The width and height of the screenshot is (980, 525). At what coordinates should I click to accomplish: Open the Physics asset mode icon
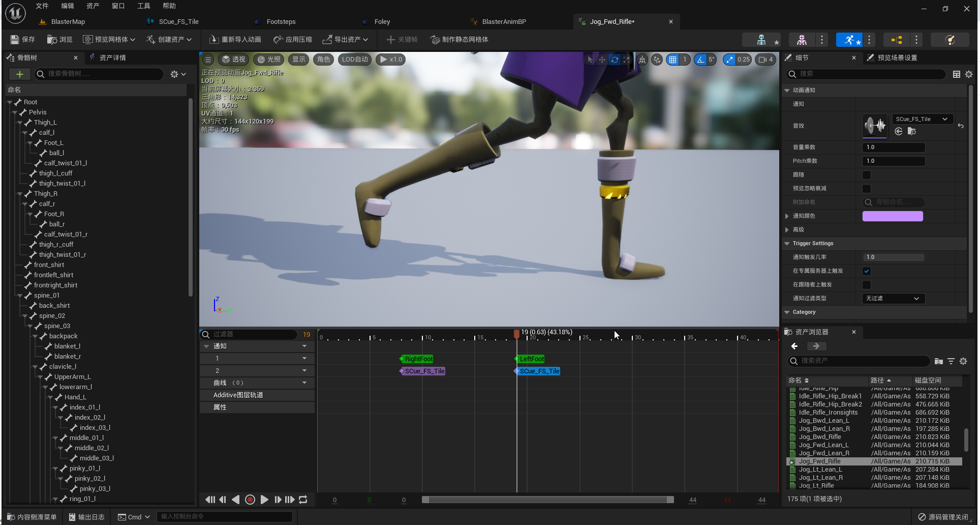(950, 40)
